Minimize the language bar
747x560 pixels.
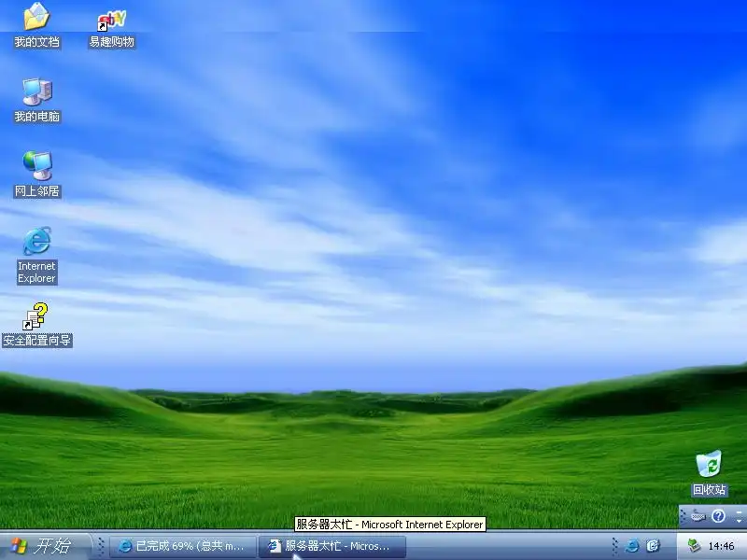pos(739,511)
